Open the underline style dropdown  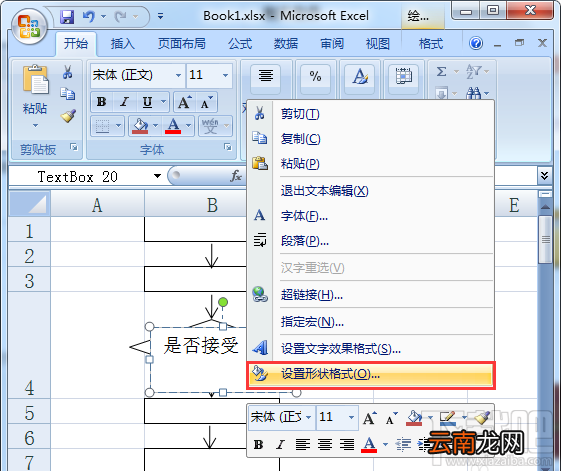(x=163, y=102)
